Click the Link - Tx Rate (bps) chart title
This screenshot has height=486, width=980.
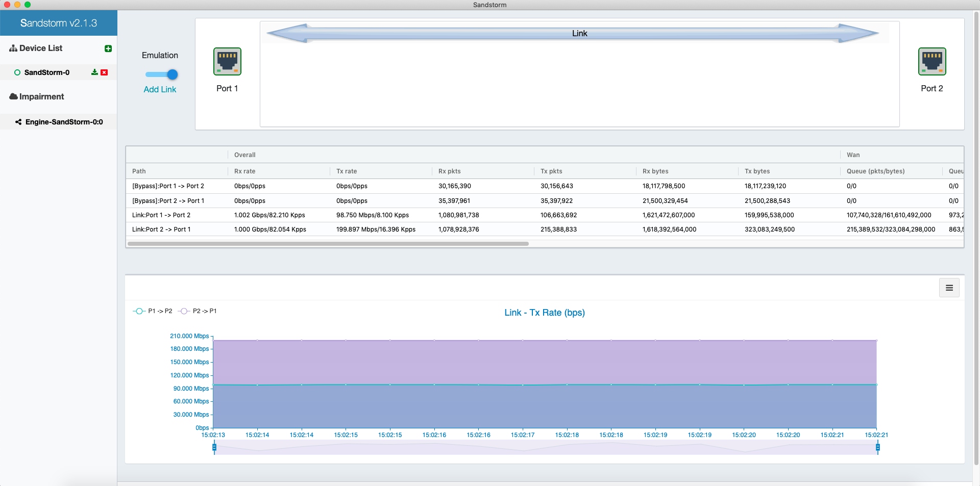point(545,313)
